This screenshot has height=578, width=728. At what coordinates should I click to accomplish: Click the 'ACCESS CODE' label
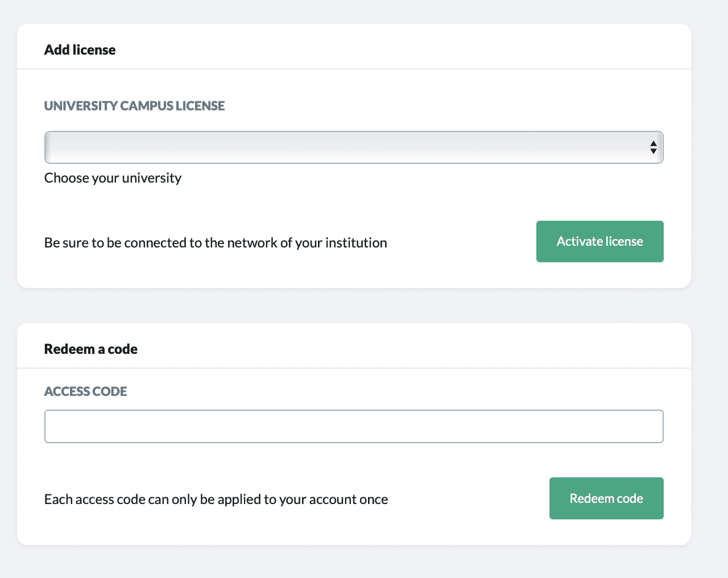pos(86,391)
